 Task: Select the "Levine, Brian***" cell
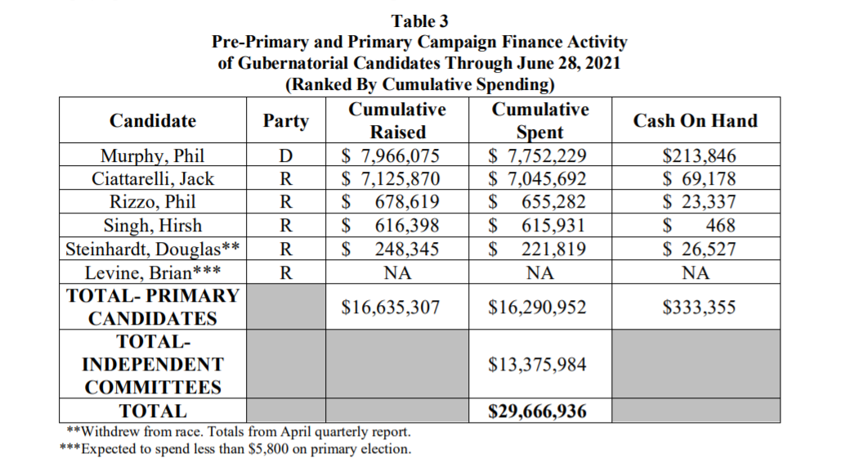tap(153, 273)
